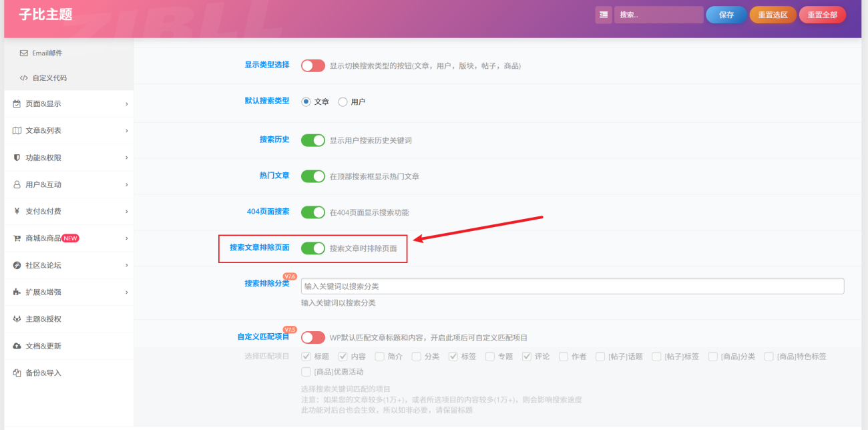Click the Email邮件 envelope icon in sidebar

[x=23, y=52]
